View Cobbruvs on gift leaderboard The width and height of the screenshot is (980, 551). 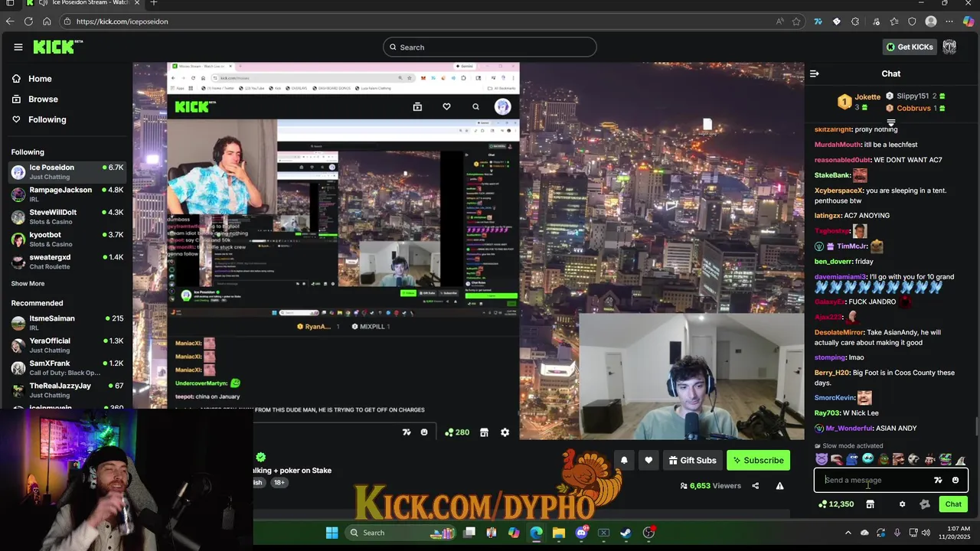tap(915, 108)
